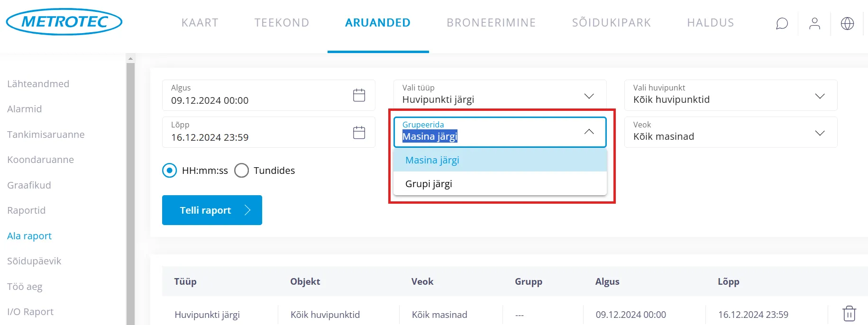Go to the Sõidukipark tab

[611, 23]
